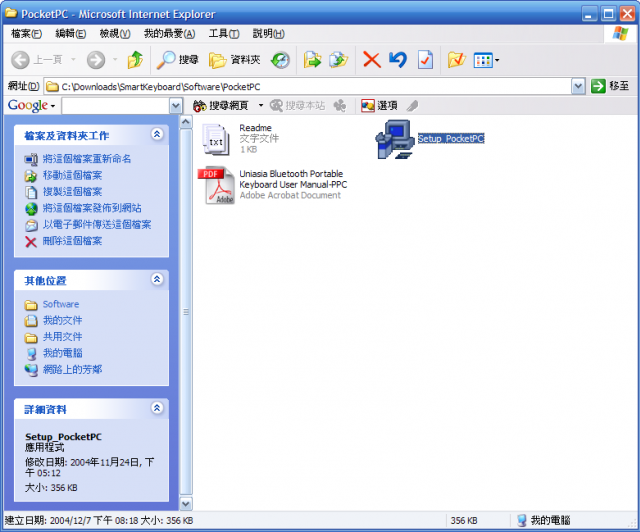Click the Undo arrow icon
The image size is (640, 532).
(398, 60)
